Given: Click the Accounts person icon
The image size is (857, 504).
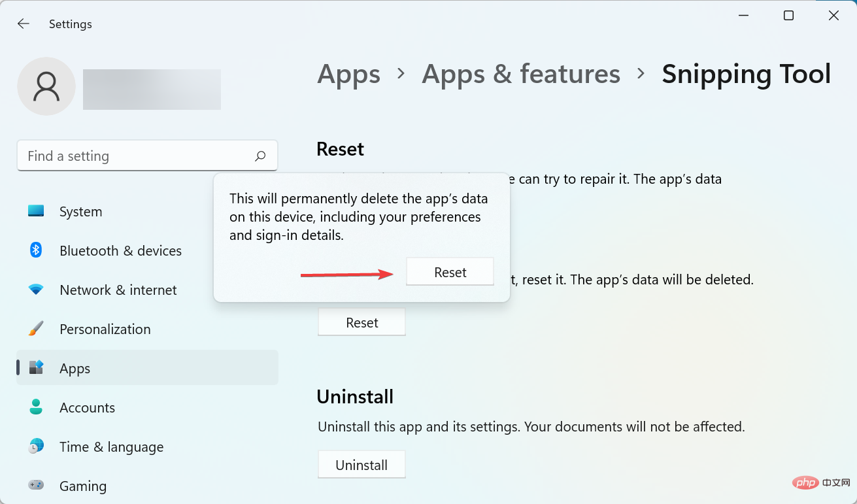Looking at the screenshot, I should 36,407.
